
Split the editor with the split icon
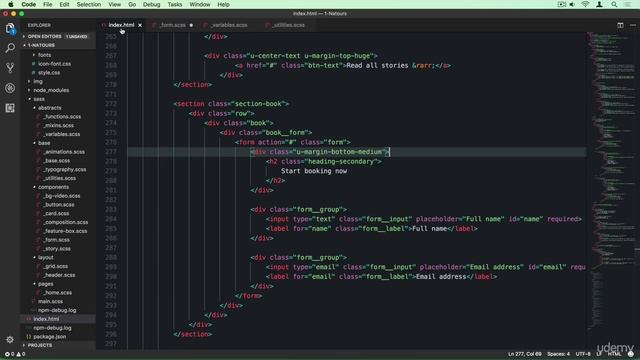point(620,25)
